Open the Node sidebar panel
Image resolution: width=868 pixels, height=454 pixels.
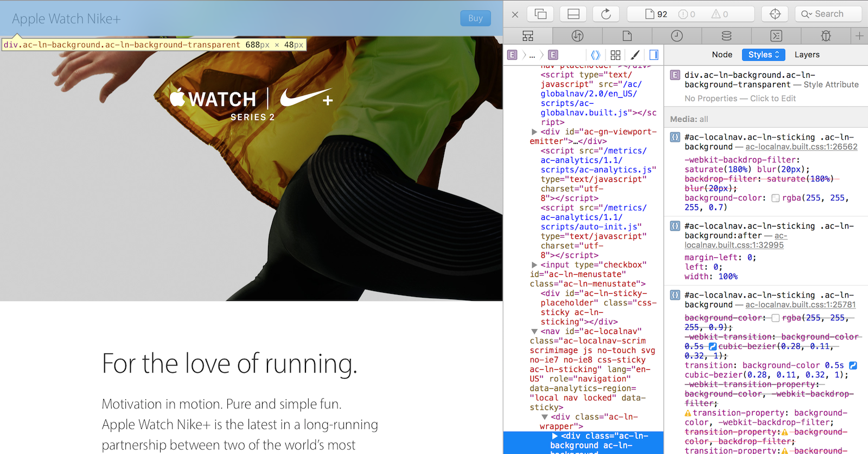(722, 55)
